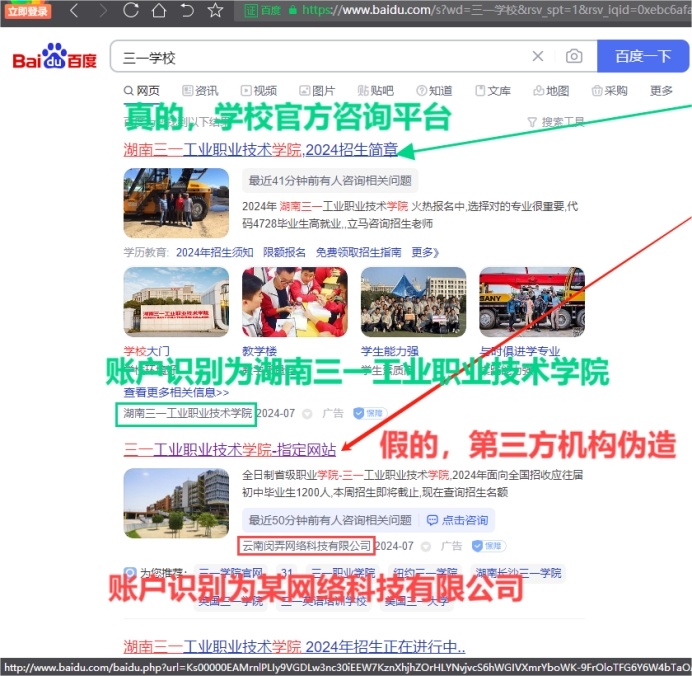The image size is (692, 676).
Task: Click the 点击咨询 chat button
Action: [457, 520]
